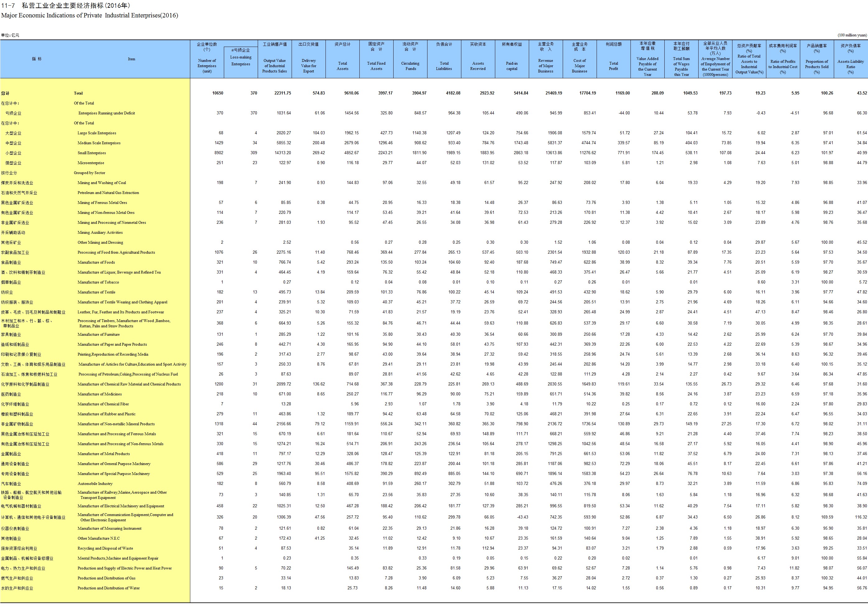Select the 'Medium Scale Enterprises' row label

click(x=99, y=143)
